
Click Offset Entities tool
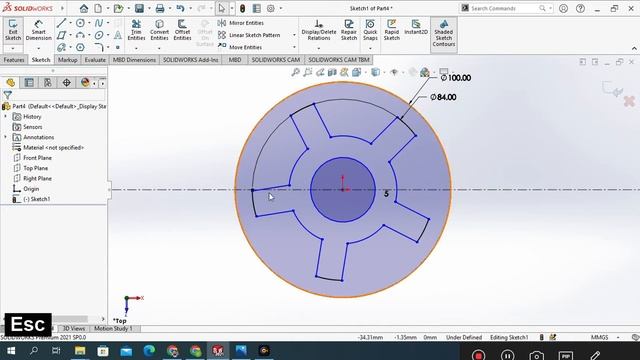[x=182, y=30]
